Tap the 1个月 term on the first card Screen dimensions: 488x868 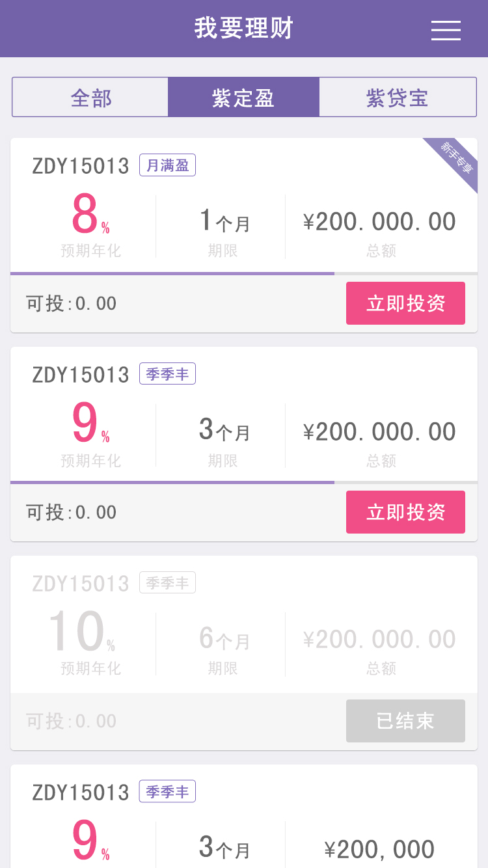pos(224,223)
